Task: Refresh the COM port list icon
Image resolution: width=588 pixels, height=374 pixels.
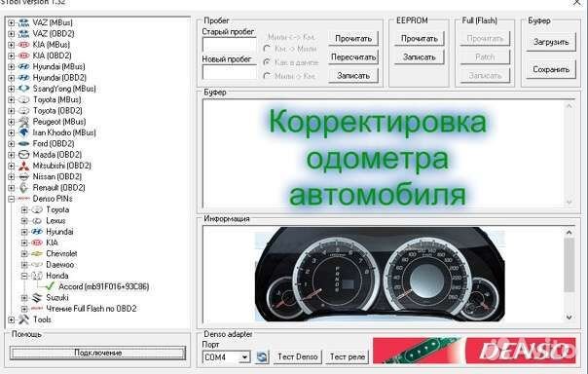Action: (x=262, y=356)
